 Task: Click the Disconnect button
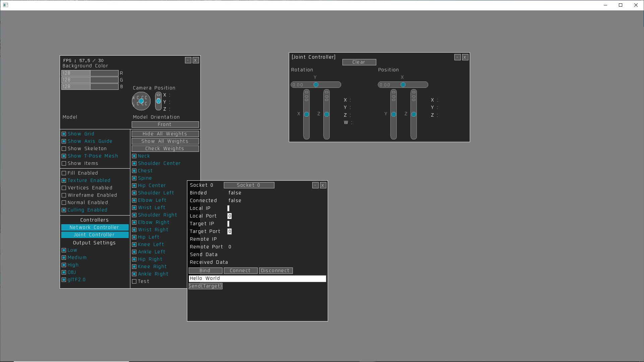276,271
